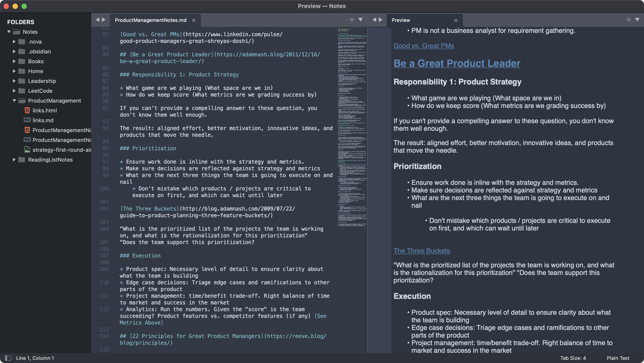
Task: Open links.html file in sidebar
Action: click(44, 110)
